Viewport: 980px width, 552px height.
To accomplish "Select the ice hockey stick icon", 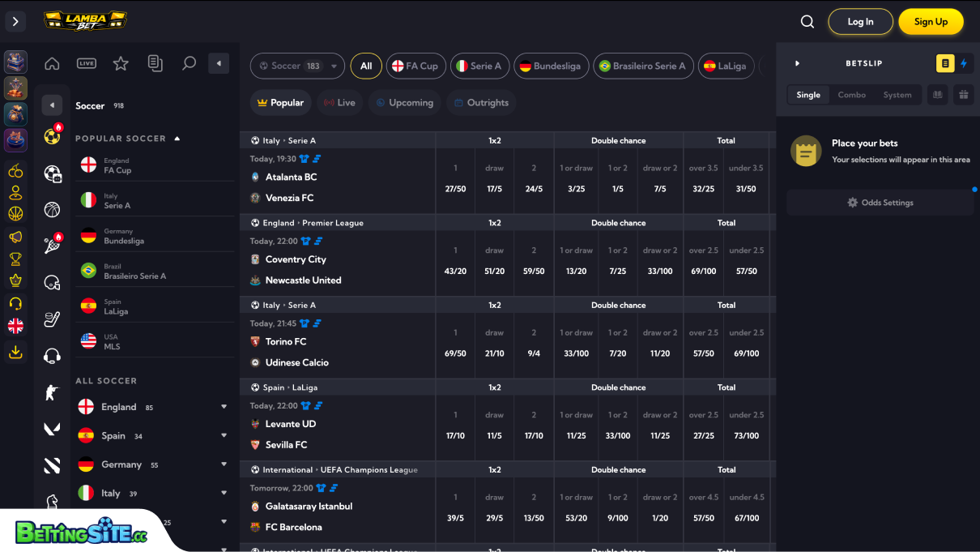I will [x=52, y=319].
